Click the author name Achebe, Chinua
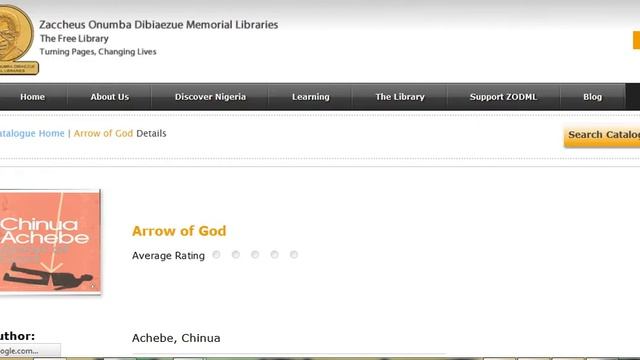Viewport: 640px width, 360px height. 176,338
